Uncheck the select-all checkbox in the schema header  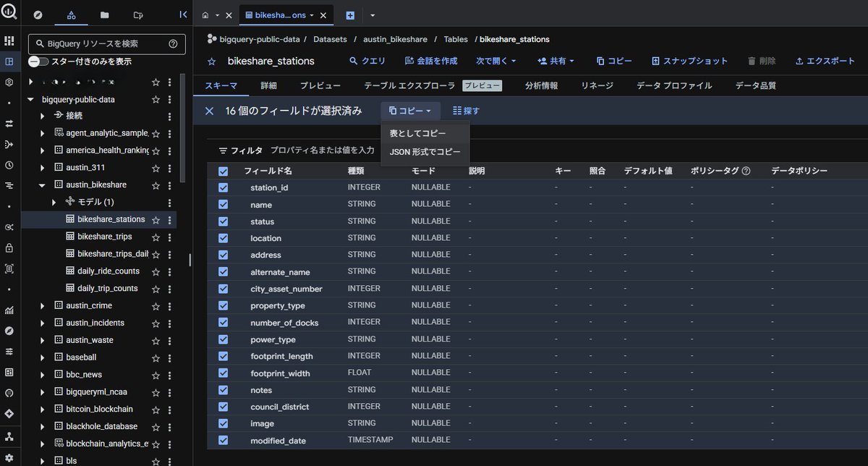point(223,171)
